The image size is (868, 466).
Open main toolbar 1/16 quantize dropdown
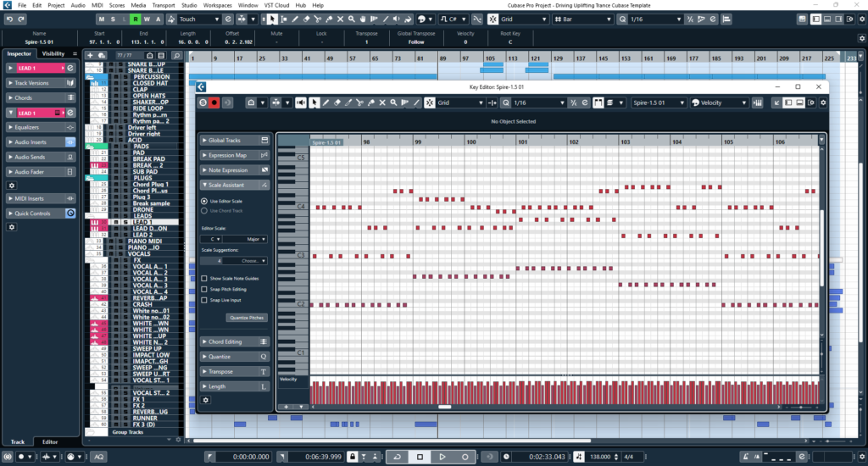pos(655,19)
